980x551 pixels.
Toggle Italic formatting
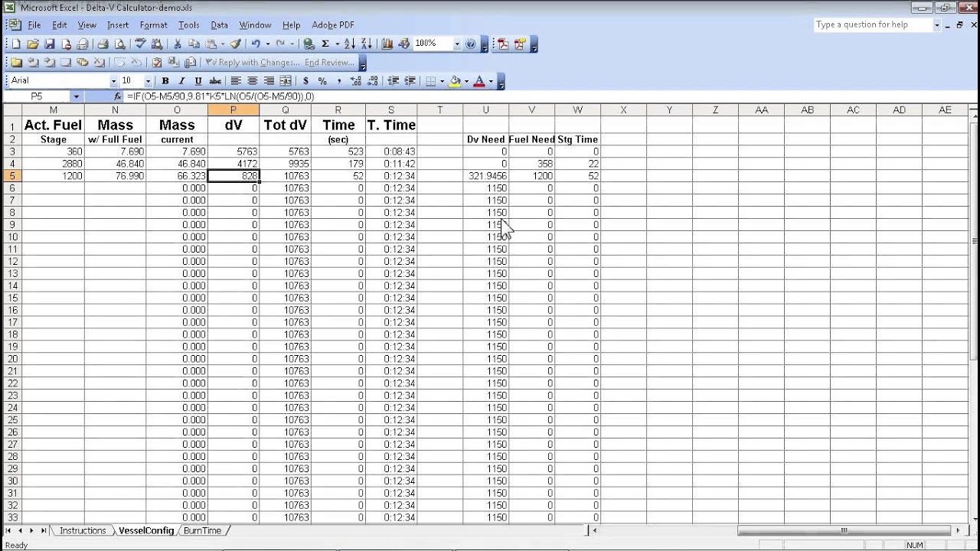click(181, 81)
